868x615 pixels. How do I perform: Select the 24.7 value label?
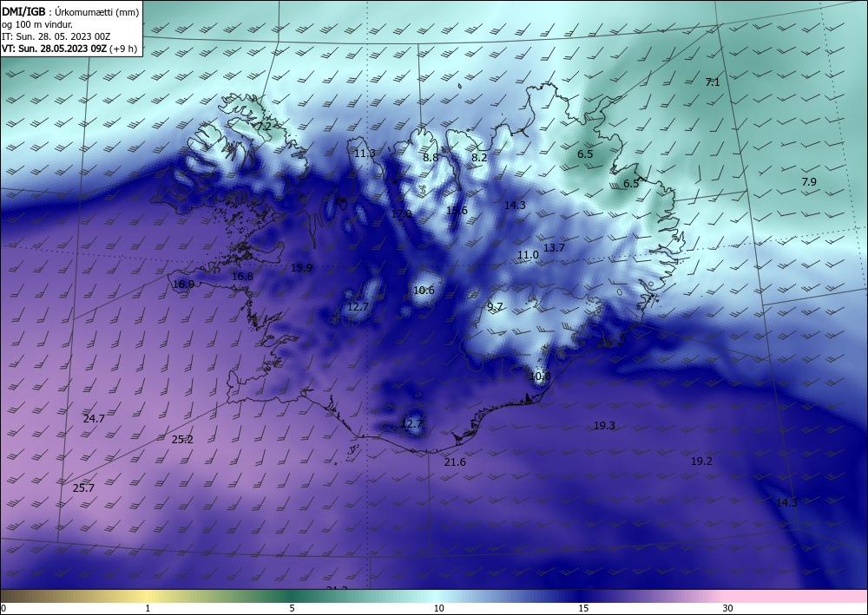coord(94,419)
